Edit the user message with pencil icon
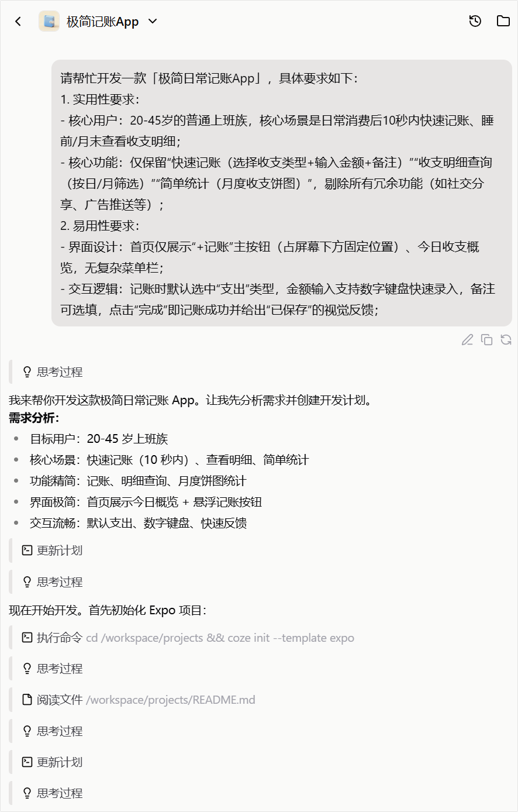518x812 pixels. pyautogui.click(x=467, y=340)
